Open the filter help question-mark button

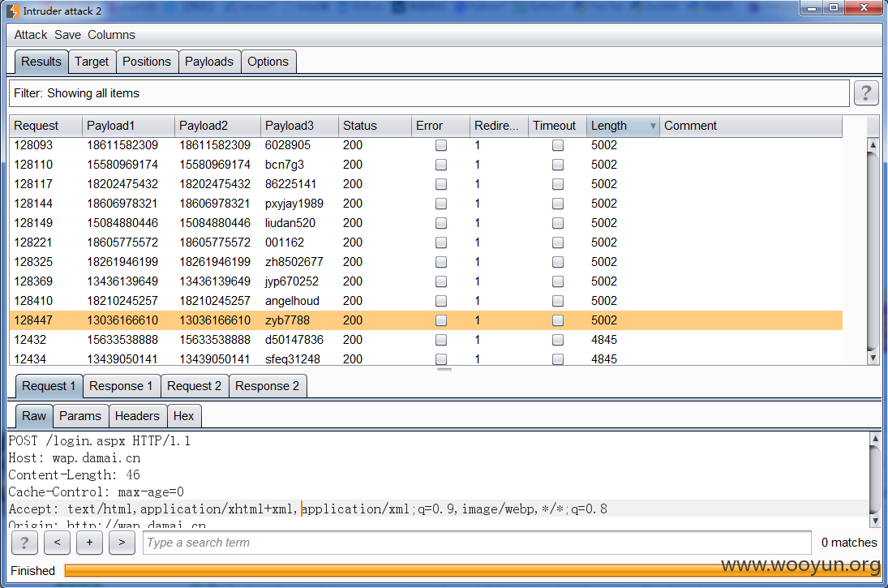pos(865,93)
